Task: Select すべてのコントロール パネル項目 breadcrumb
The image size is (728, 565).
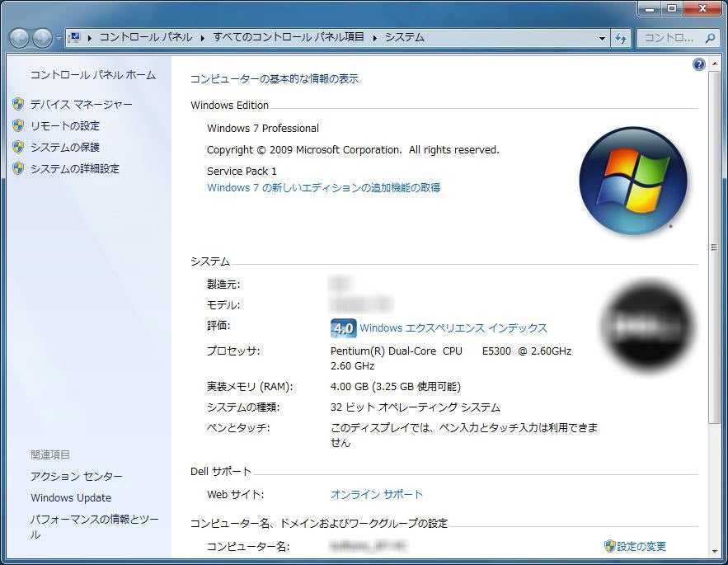Action: (289, 37)
